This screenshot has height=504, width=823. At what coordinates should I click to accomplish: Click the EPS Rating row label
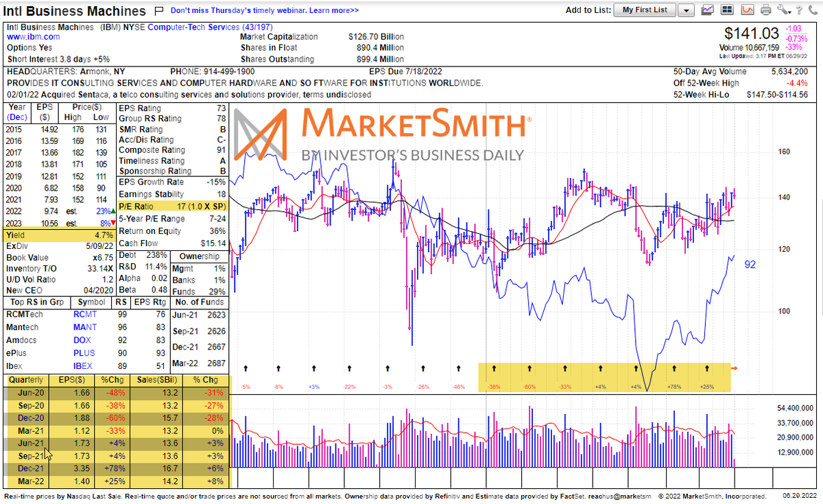point(141,108)
